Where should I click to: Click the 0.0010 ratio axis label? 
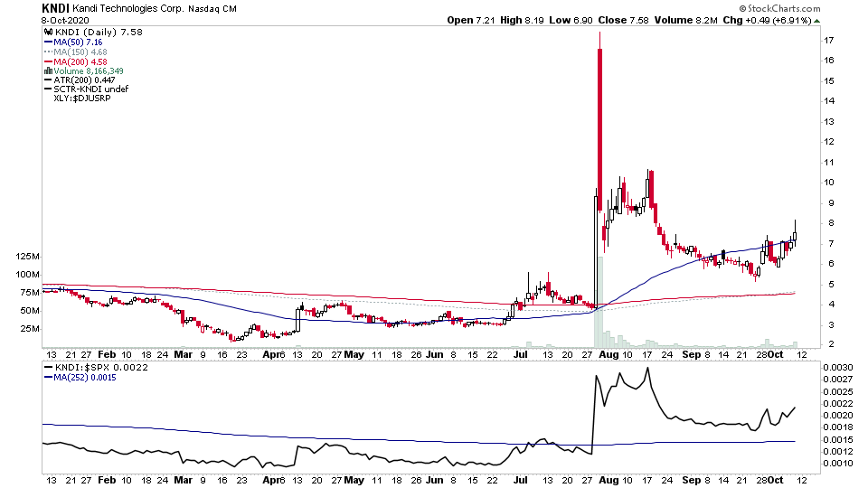(837, 464)
